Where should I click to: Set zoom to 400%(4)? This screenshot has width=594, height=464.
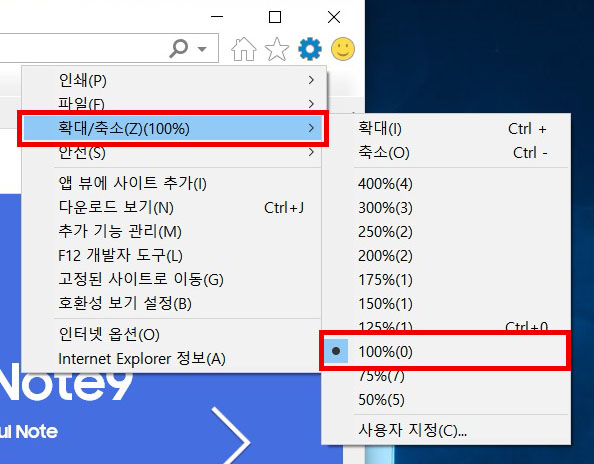[446, 184]
